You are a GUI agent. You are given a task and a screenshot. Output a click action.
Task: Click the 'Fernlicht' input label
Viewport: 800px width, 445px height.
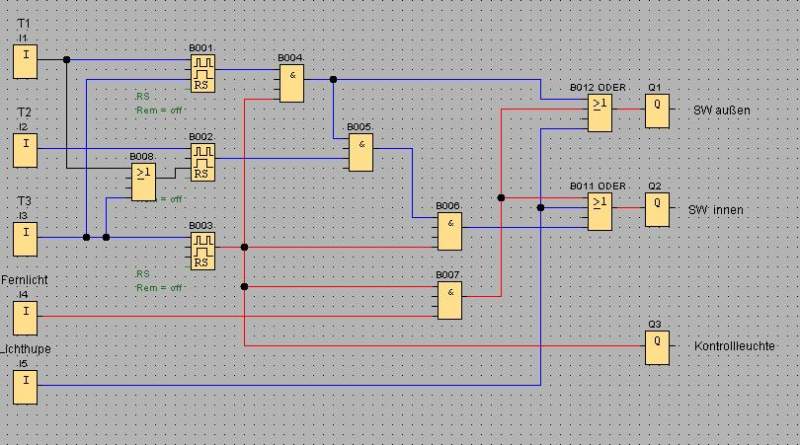24,280
